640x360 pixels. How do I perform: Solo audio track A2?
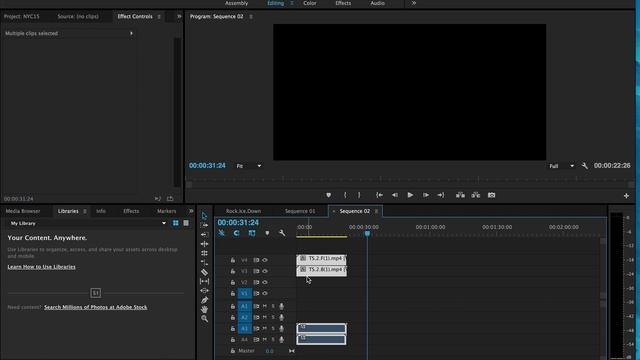[x=273, y=317]
